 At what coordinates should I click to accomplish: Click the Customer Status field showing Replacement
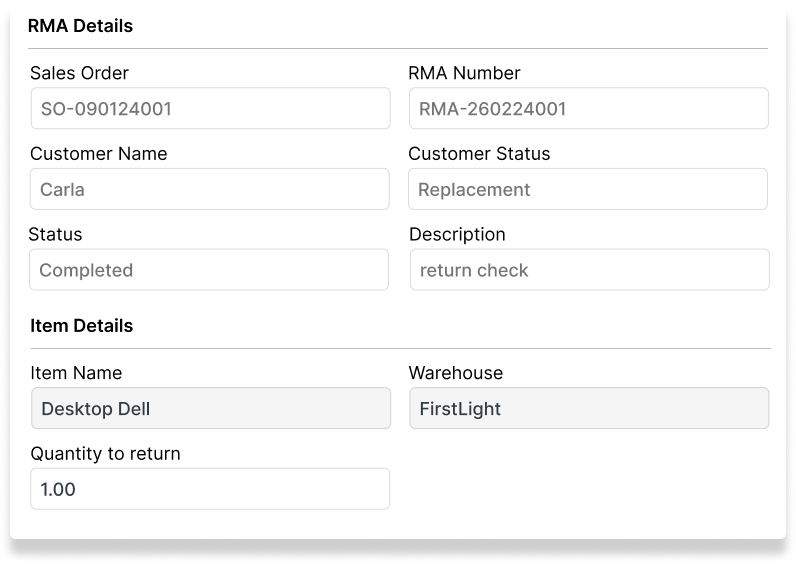pyautogui.click(x=588, y=189)
